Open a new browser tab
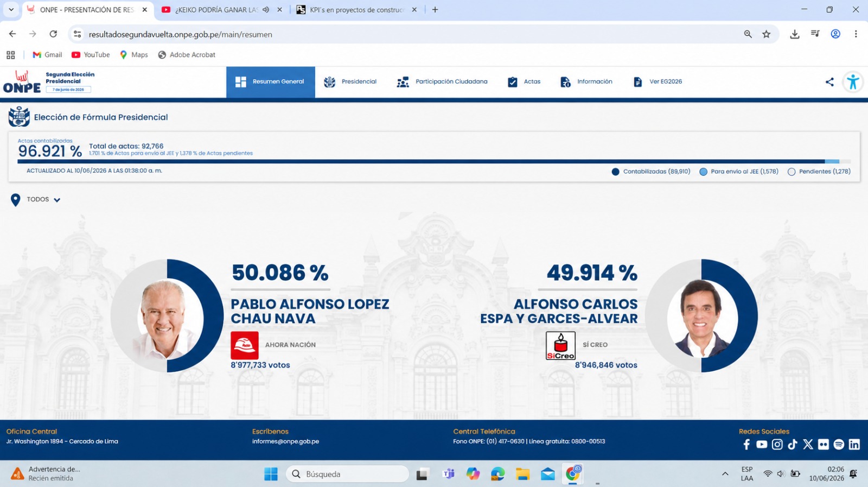Screen dimensions: 868x487 pos(435,10)
